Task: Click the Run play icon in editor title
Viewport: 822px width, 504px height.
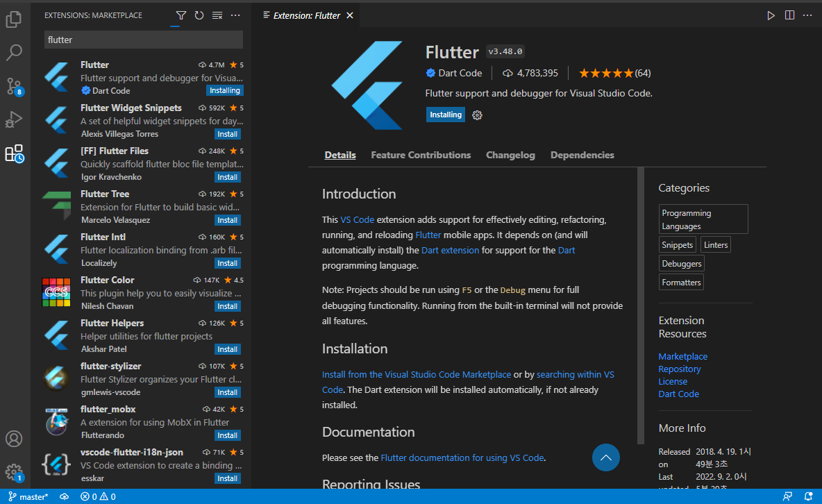Action: click(771, 15)
